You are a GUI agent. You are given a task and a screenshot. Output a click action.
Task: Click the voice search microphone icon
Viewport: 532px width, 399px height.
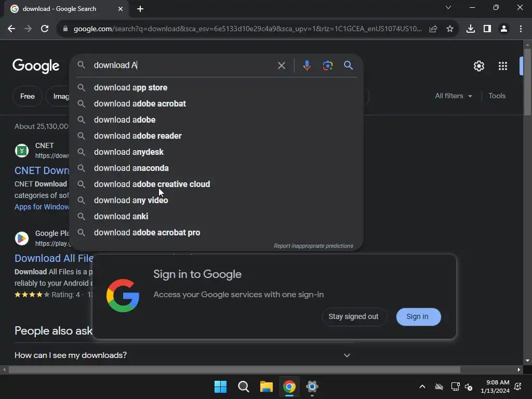pos(307,65)
